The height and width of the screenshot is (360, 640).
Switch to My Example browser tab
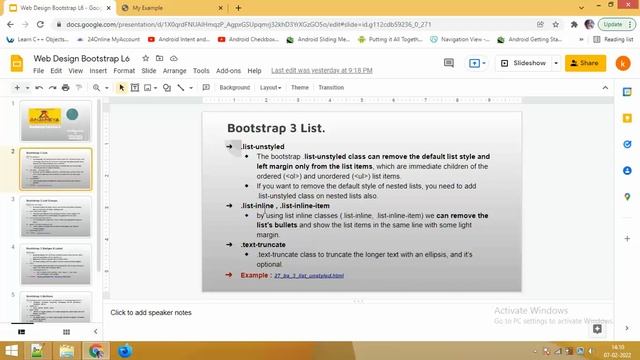coord(171,8)
